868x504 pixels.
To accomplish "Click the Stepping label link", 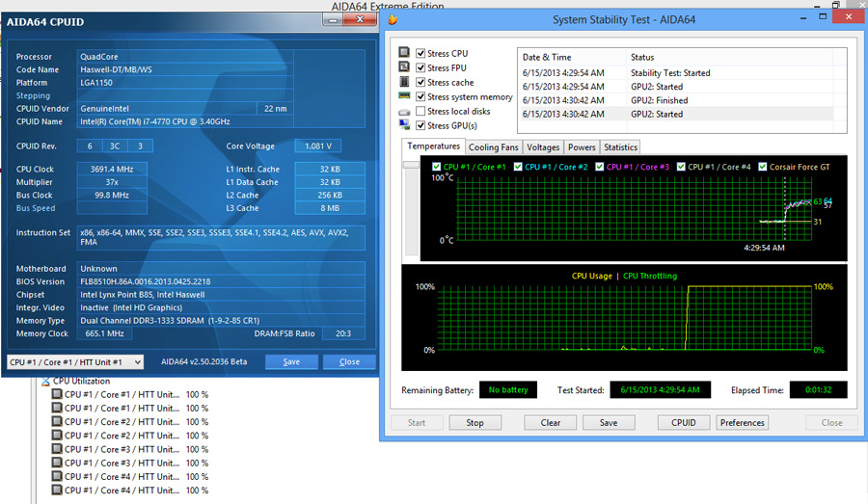I will coord(33,95).
